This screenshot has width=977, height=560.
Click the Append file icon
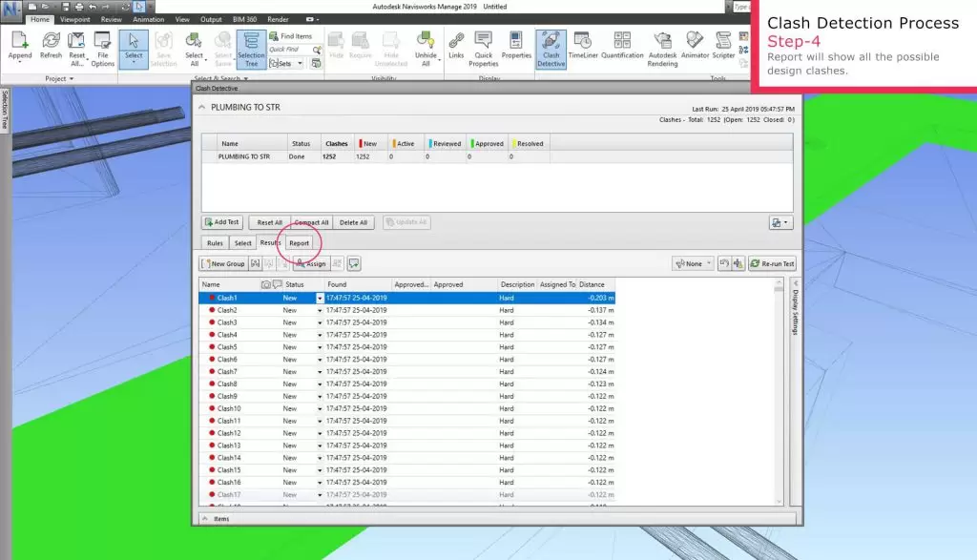coord(20,48)
